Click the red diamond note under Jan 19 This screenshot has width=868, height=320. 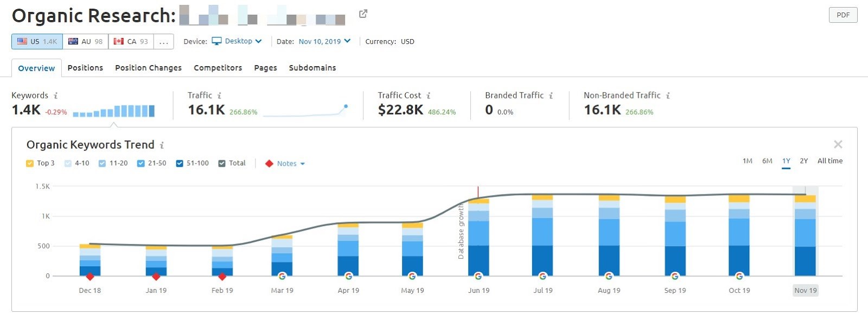(156, 277)
